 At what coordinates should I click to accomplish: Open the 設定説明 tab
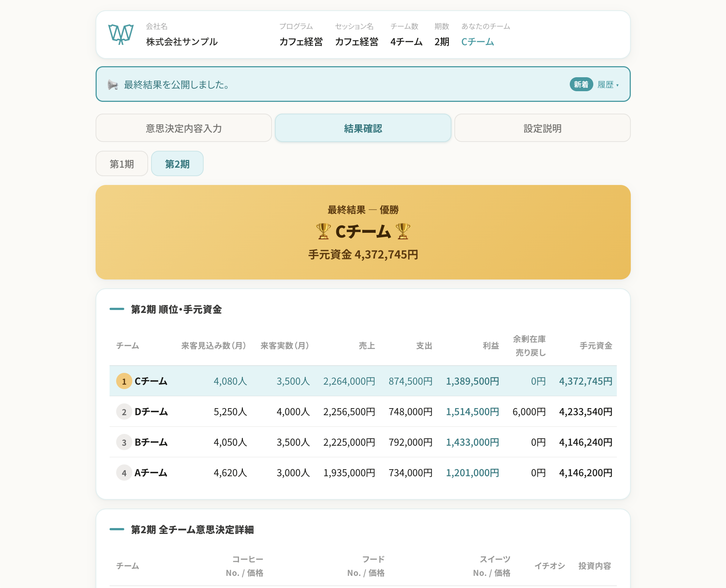[x=543, y=128]
